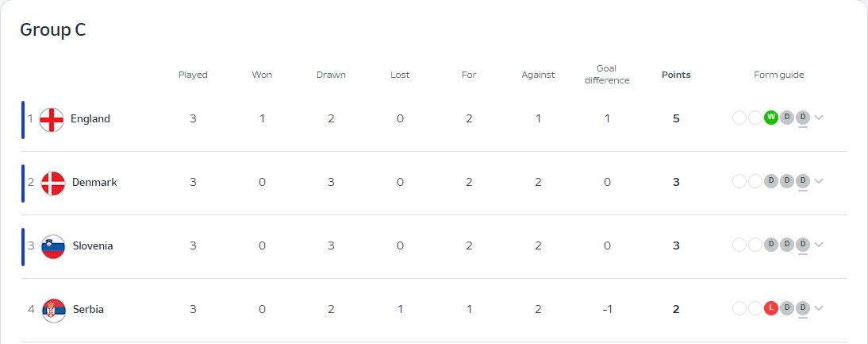The width and height of the screenshot is (868, 344).
Task: Click the Points column header
Action: pos(677,75)
